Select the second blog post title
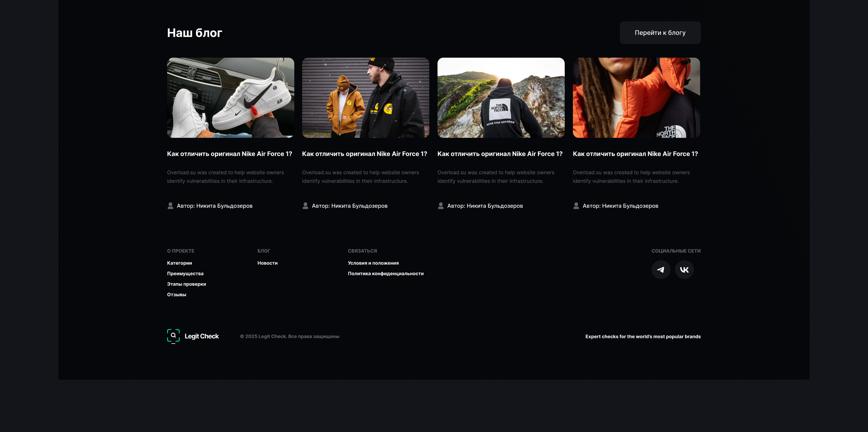The height and width of the screenshot is (432, 868). click(364, 154)
